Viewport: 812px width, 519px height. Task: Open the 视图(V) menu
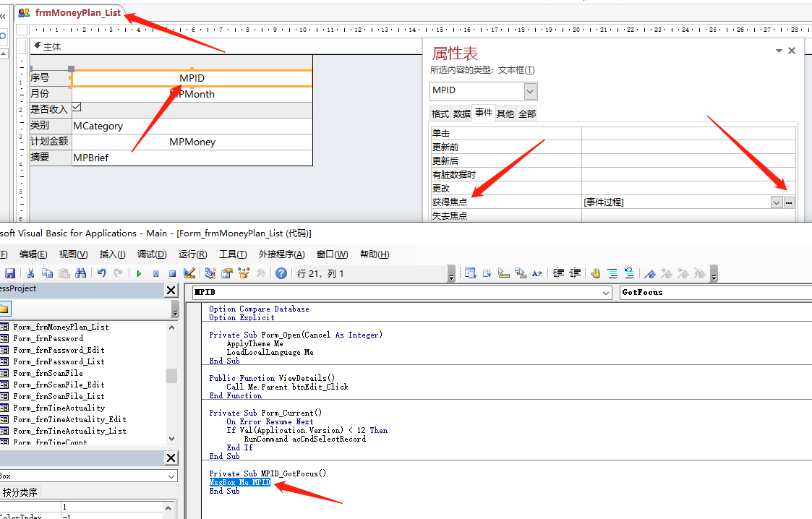73,254
